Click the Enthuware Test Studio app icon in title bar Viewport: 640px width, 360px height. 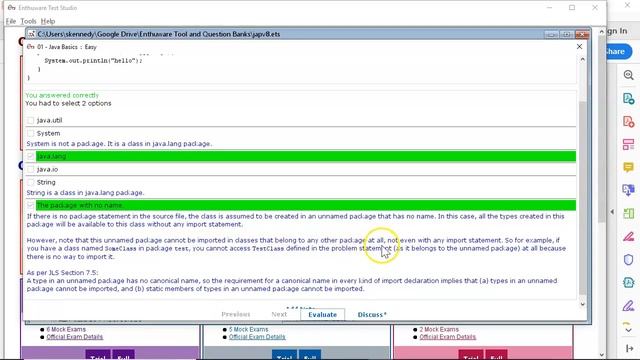[11, 8]
